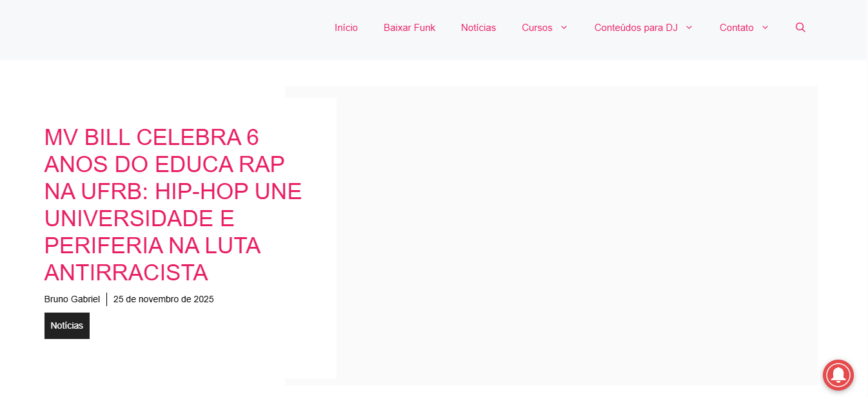Click the gray featured image placeholder
The image size is (868, 397).
click(576, 235)
